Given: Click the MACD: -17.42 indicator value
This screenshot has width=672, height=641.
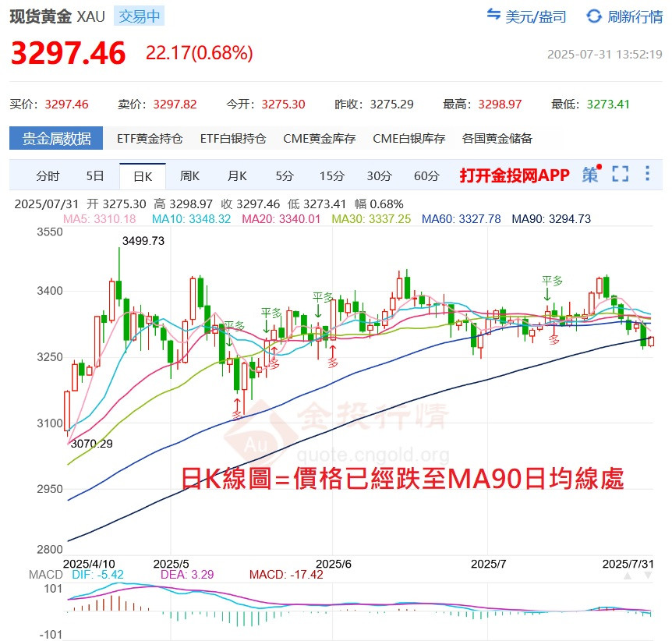Looking at the screenshot, I should [x=286, y=575].
